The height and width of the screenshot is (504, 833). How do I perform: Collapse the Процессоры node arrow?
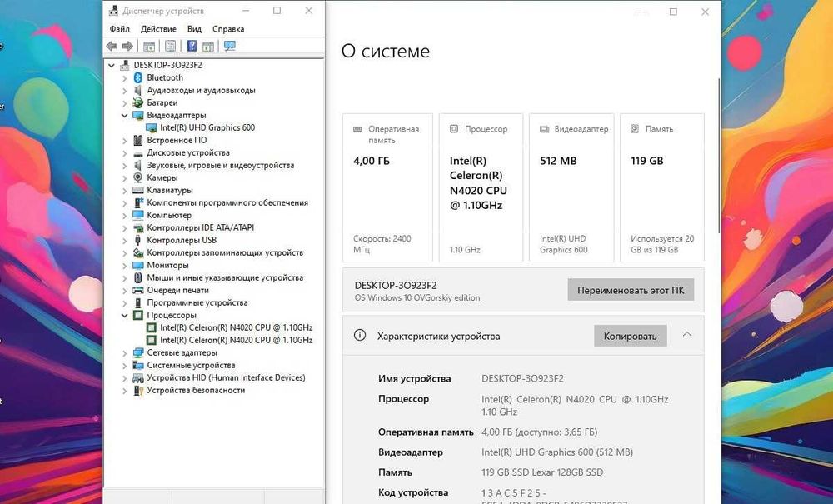click(x=124, y=316)
